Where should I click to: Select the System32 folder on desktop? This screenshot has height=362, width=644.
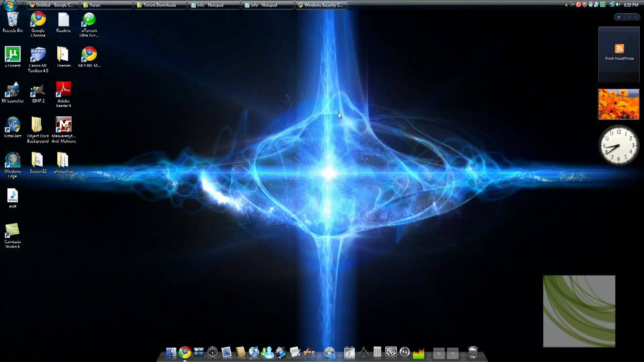(x=38, y=163)
